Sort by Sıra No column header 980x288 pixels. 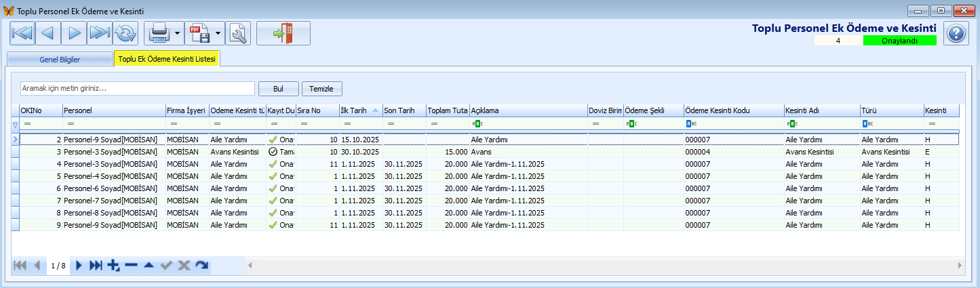[317, 110]
